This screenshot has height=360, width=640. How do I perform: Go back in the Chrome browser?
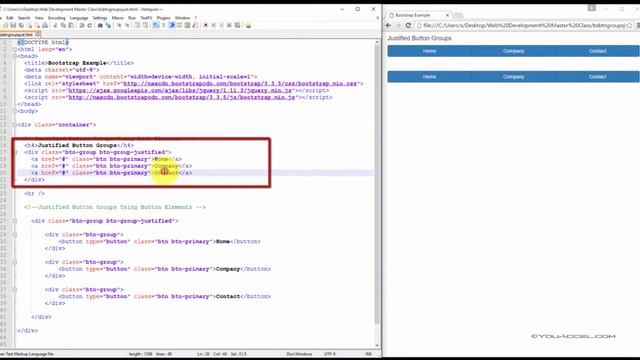click(x=389, y=25)
